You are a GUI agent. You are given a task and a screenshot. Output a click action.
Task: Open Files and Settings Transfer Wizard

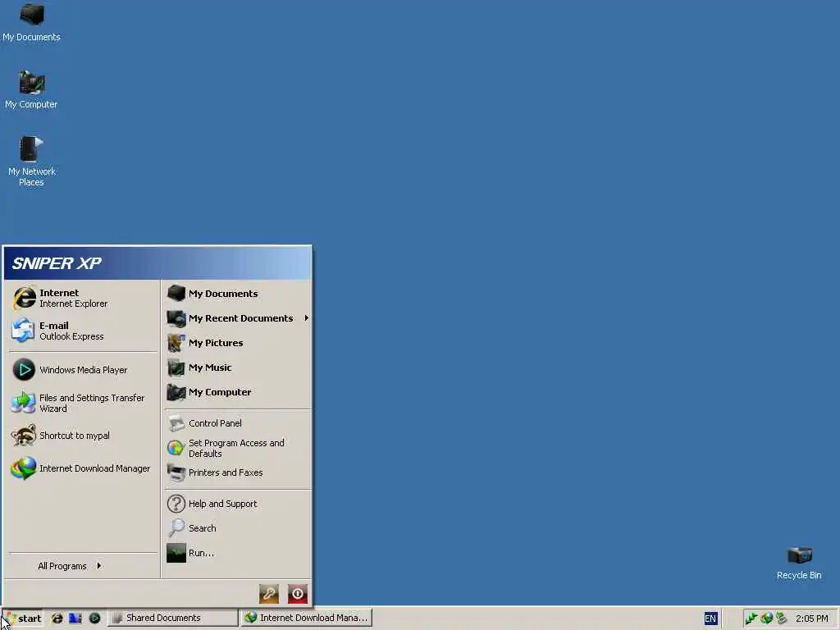[84, 403]
